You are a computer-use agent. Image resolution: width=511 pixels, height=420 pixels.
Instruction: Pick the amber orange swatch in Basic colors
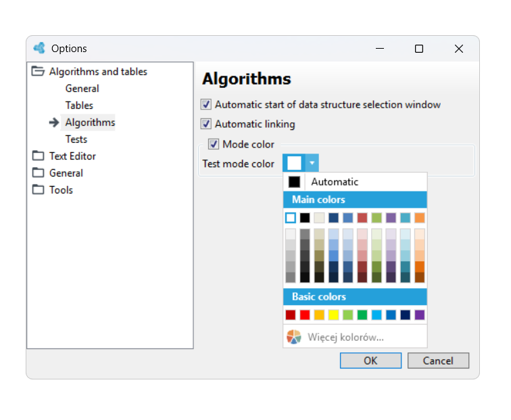[319, 314]
